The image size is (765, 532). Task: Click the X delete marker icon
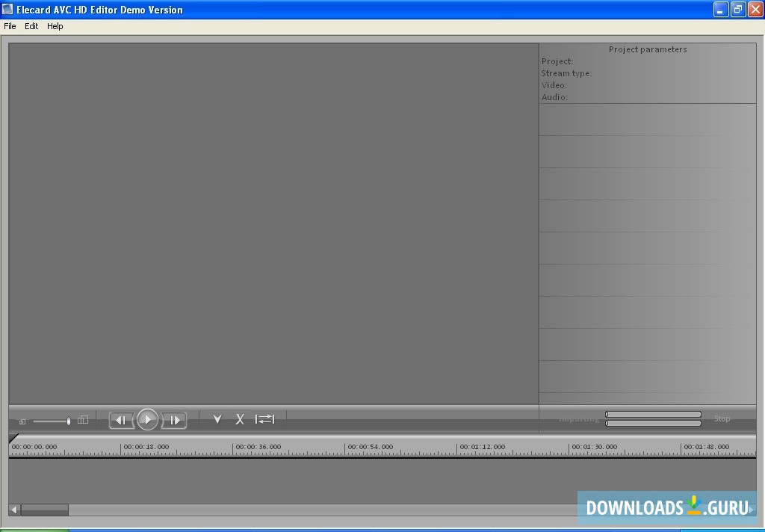(240, 419)
